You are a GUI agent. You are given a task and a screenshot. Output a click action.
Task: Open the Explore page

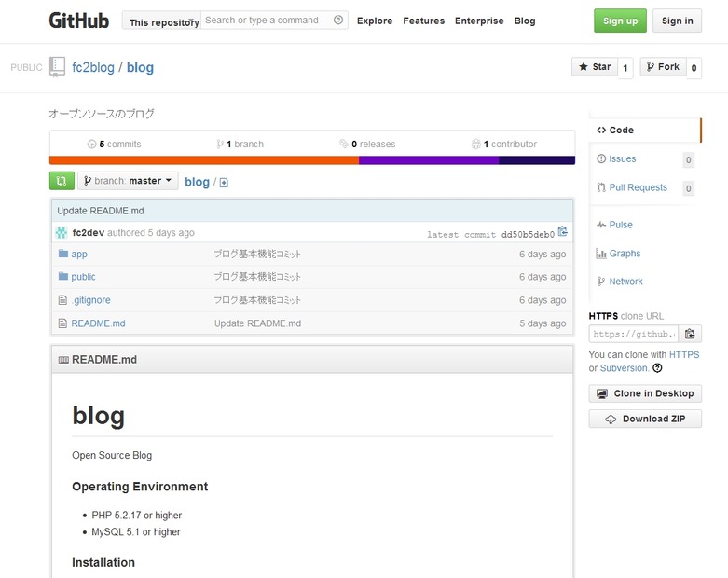pos(375,21)
